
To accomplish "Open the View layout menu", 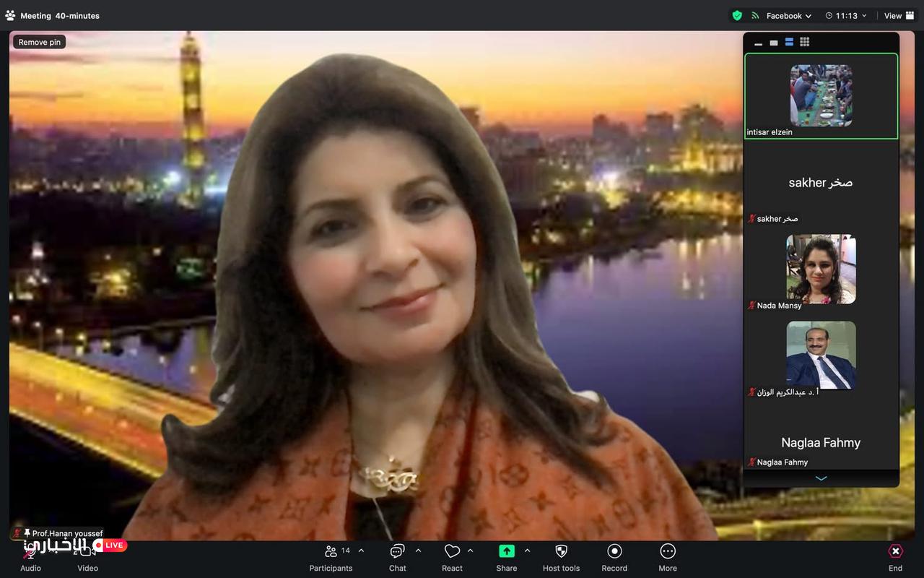I will pyautogui.click(x=899, y=15).
